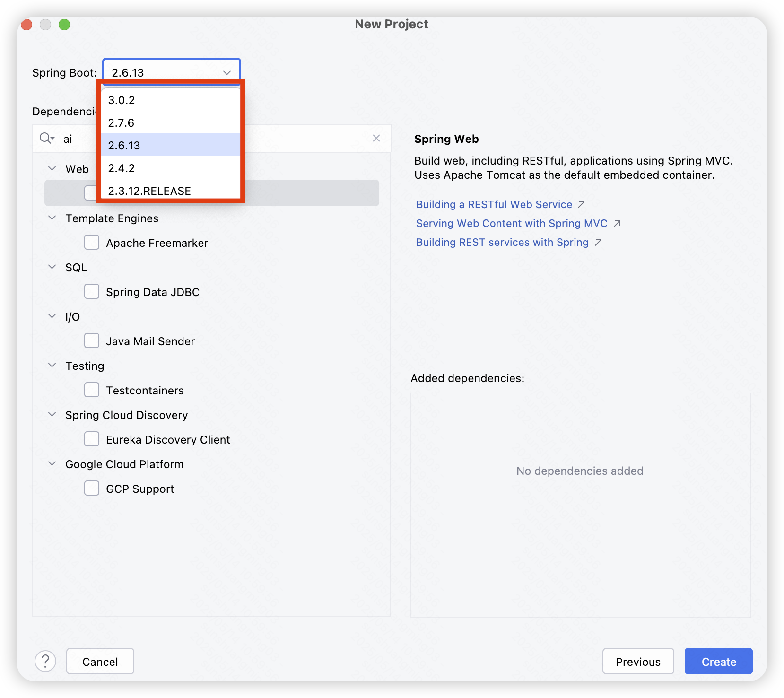Pick version 2.3.12.RELEASE from the list
This screenshot has width=784, height=698.
[171, 191]
